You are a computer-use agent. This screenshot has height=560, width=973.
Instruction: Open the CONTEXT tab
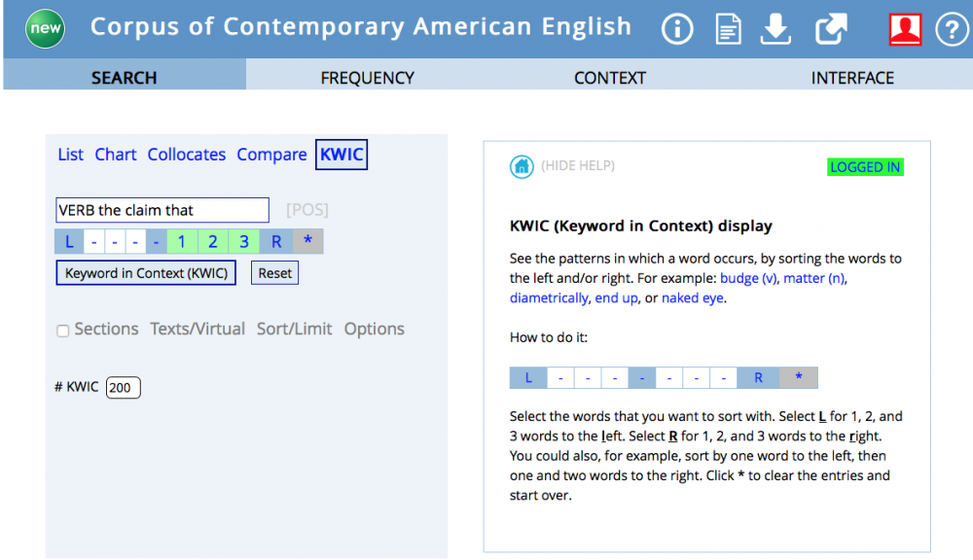[x=610, y=78]
